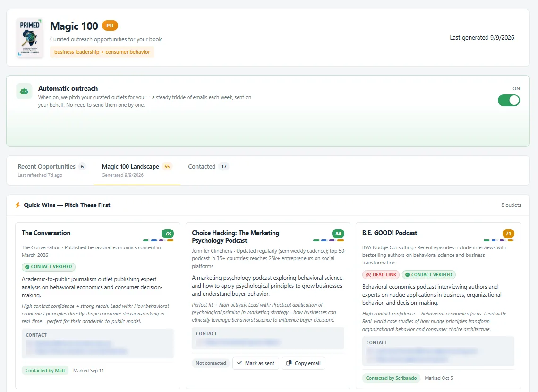
Task: Open Choice Hacking: The Marketing Psychology Podcast title
Action: 235,237
